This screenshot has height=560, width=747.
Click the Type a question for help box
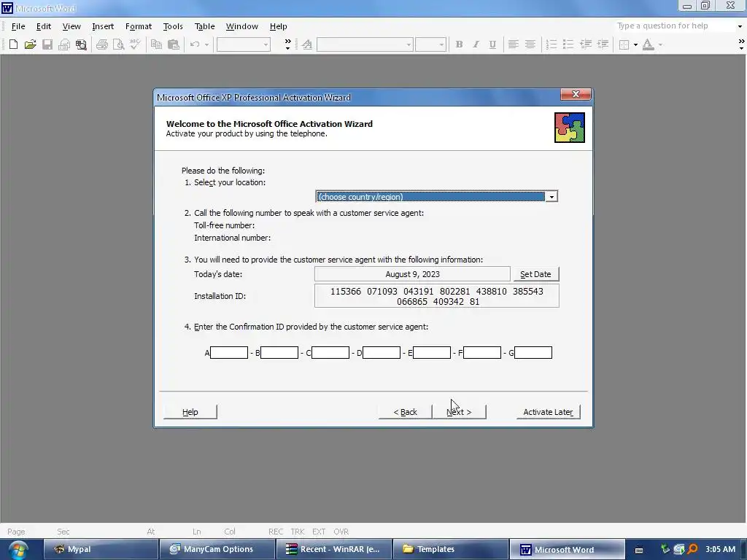[676, 26]
